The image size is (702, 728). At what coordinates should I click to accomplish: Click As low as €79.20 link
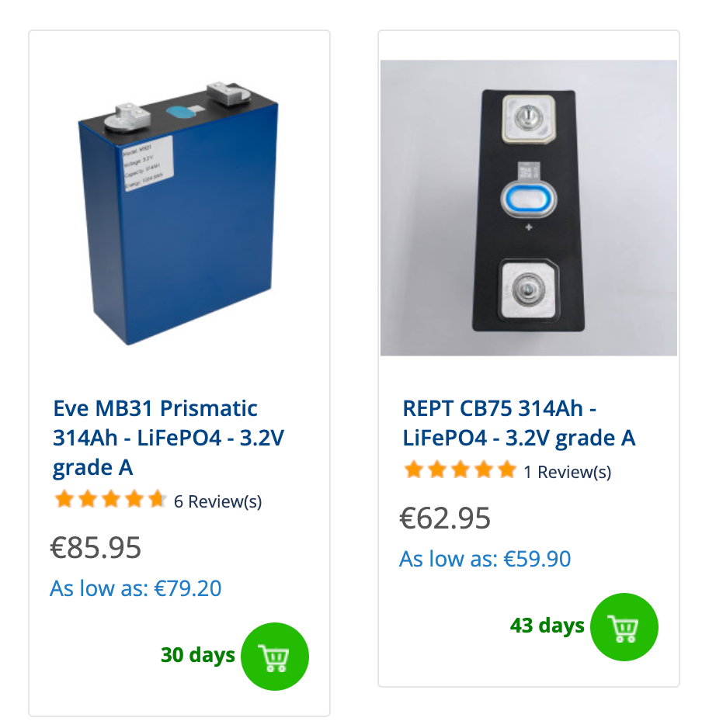pos(136,588)
